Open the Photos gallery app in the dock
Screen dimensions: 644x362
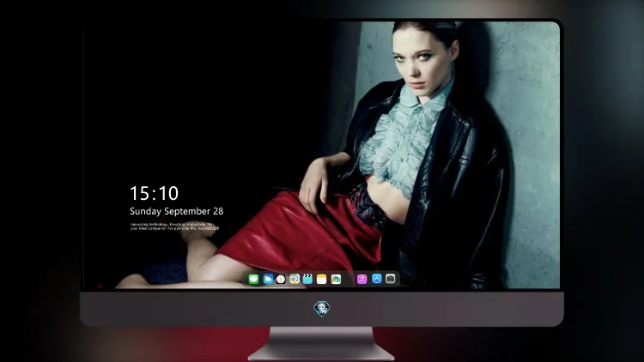coord(336,279)
